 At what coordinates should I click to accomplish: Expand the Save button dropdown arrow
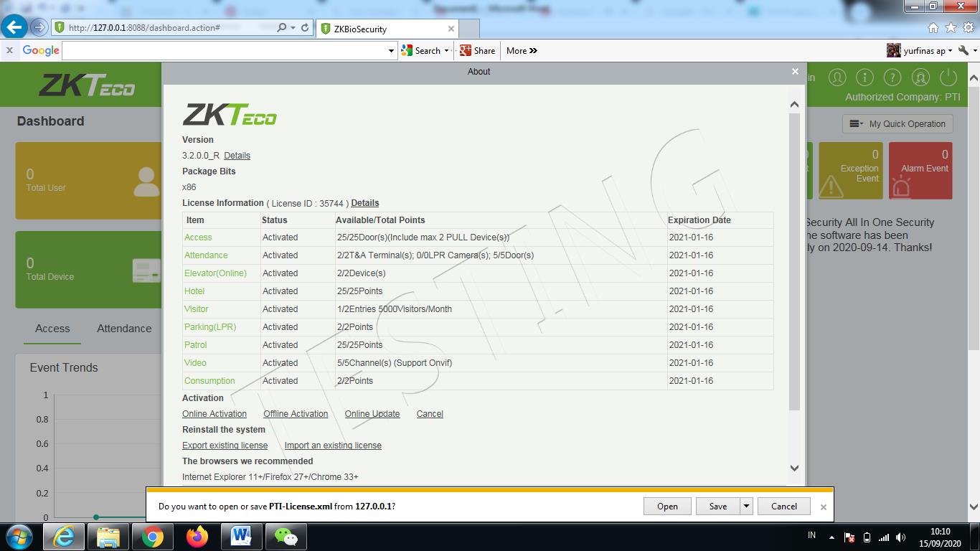coord(746,506)
